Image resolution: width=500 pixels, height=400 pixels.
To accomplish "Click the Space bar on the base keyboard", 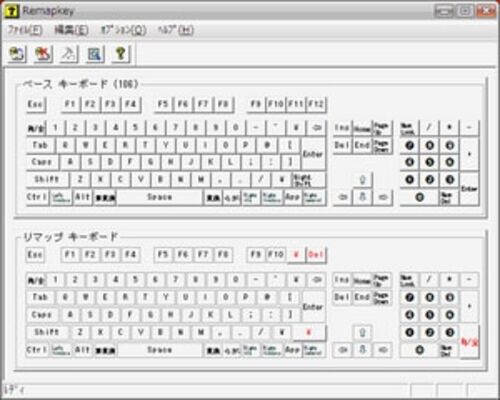I will 160,197.
